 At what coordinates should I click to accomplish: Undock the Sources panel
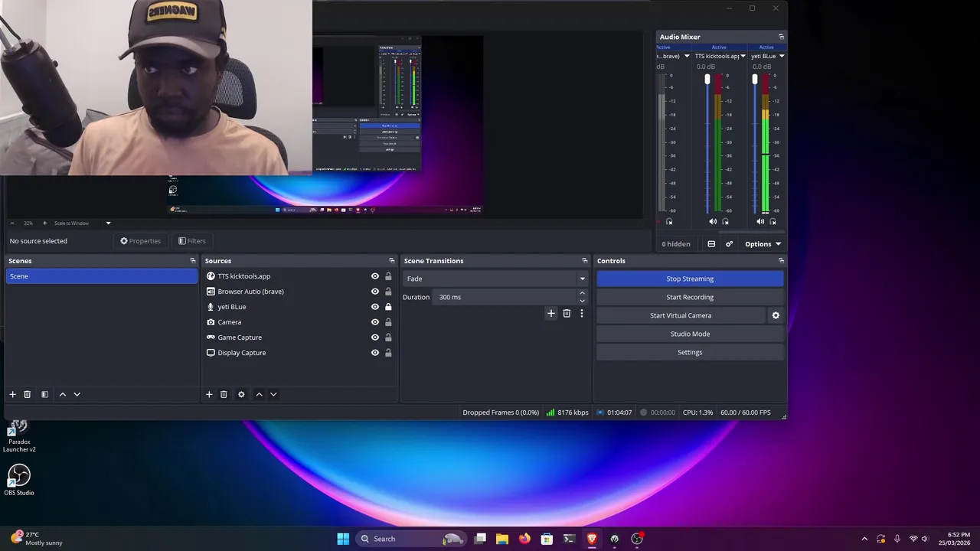click(x=392, y=261)
